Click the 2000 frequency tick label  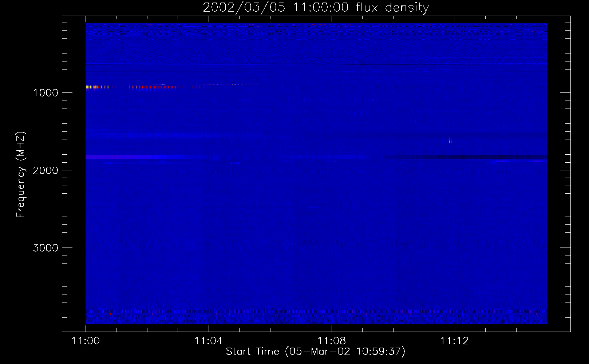[46, 170]
